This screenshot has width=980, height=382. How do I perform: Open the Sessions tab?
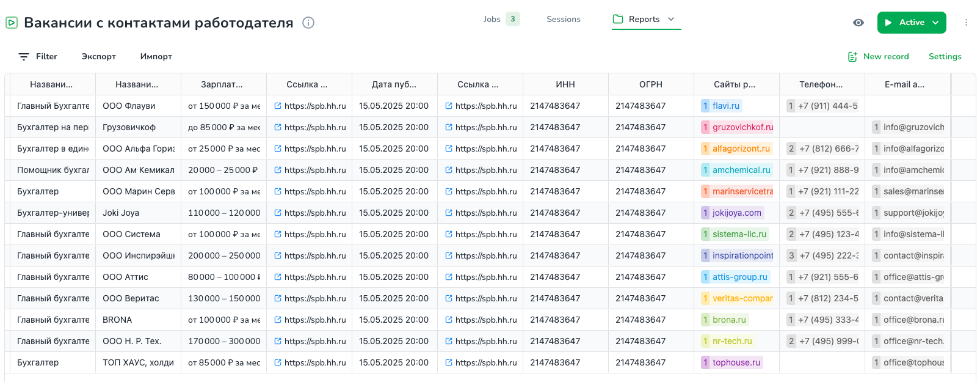pyautogui.click(x=563, y=19)
